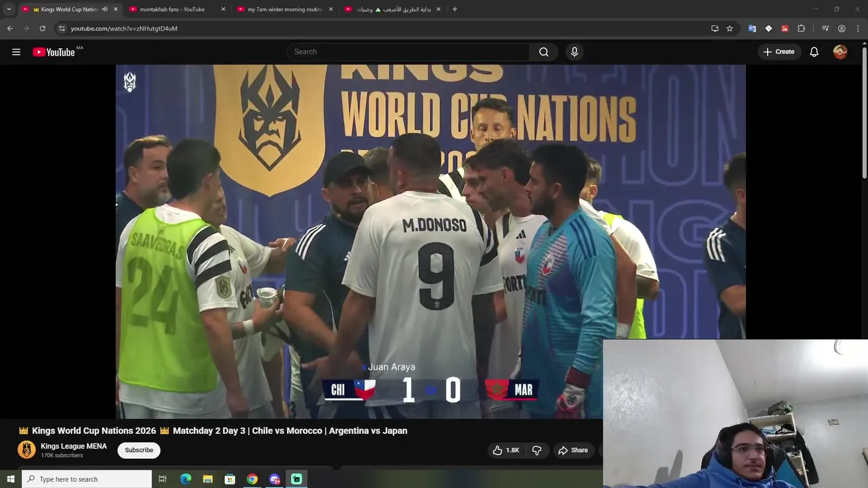Subscribe to Kings League MENA
Image resolution: width=868 pixels, height=488 pixels.
pos(139,450)
